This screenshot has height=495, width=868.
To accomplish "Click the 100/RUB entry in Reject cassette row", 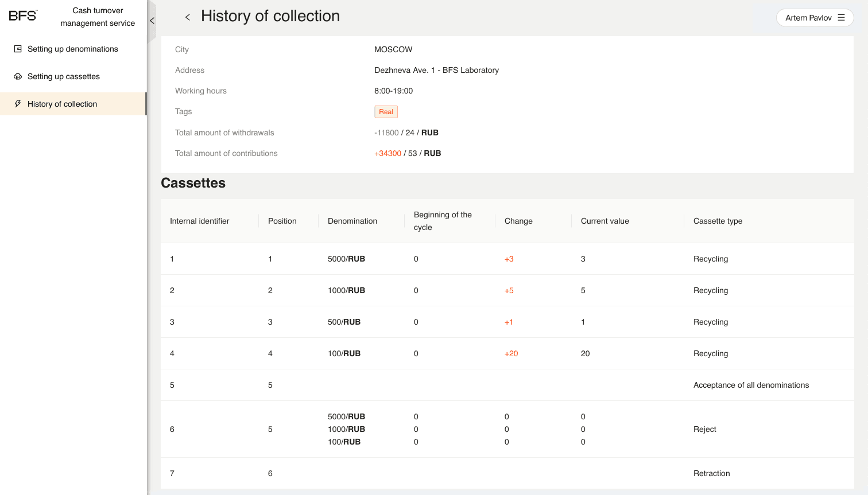I will point(344,442).
